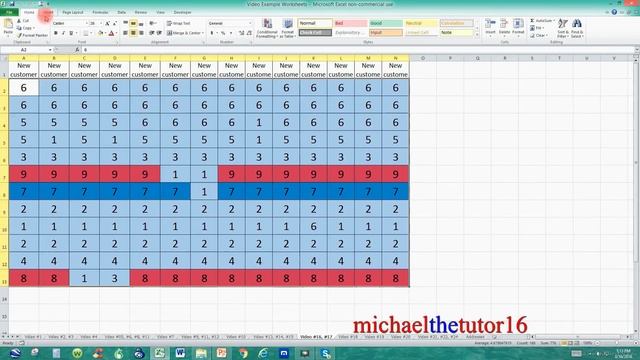640x360 pixels.
Task: Click the Orientation text angle icon
Action: point(152,24)
